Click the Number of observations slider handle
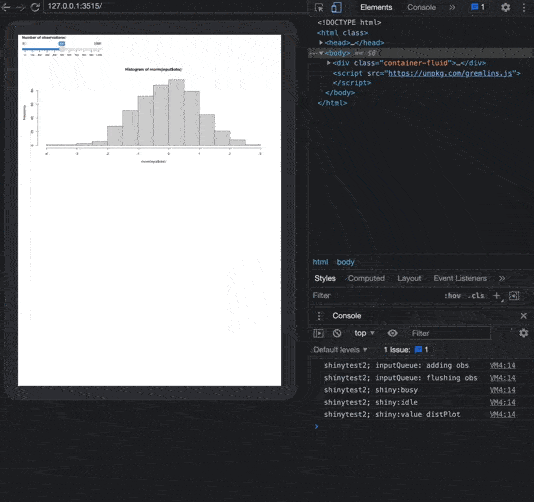 click(62, 44)
